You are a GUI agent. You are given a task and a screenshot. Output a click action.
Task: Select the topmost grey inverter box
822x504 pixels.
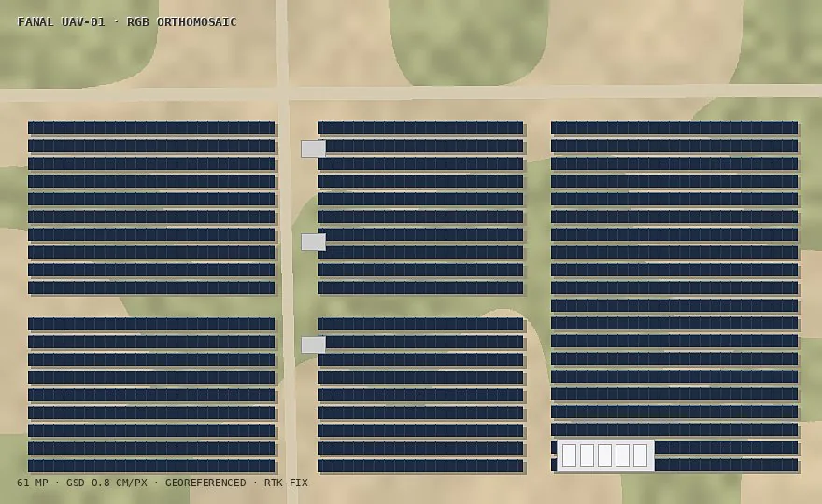314,148
